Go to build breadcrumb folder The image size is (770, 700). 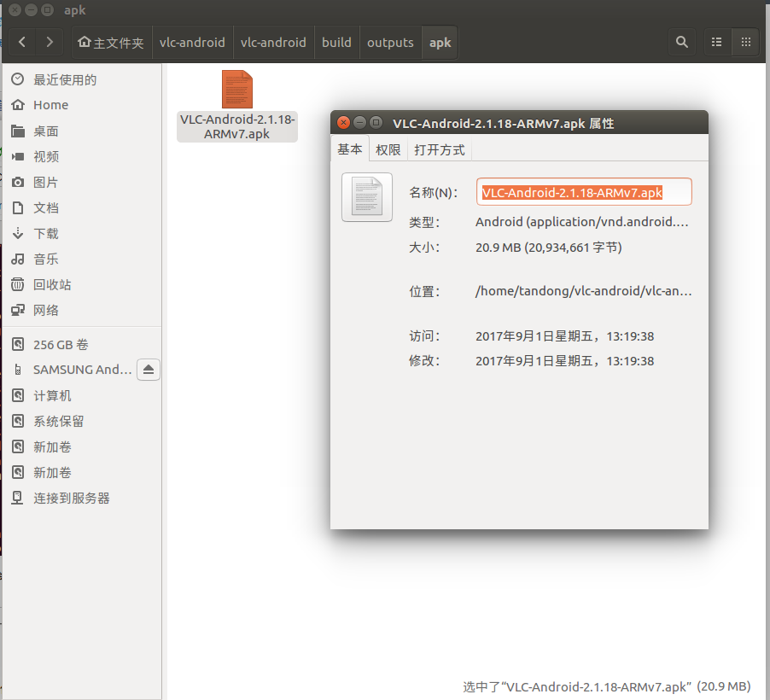[x=337, y=42]
